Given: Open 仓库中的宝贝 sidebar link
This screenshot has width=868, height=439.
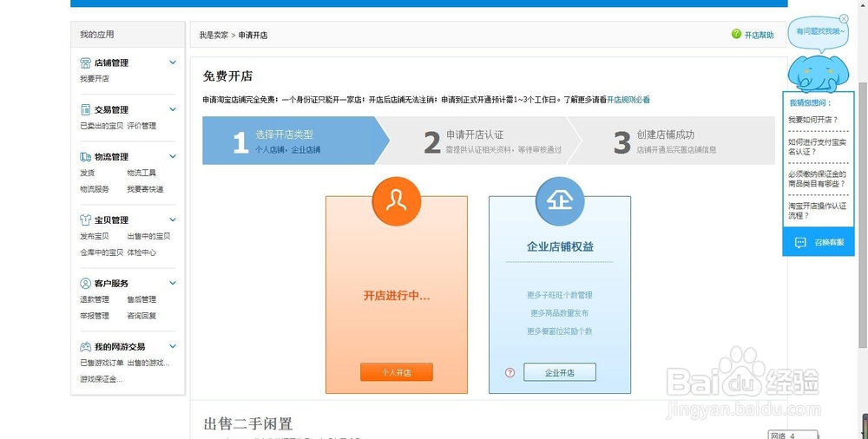Looking at the screenshot, I should (102, 252).
